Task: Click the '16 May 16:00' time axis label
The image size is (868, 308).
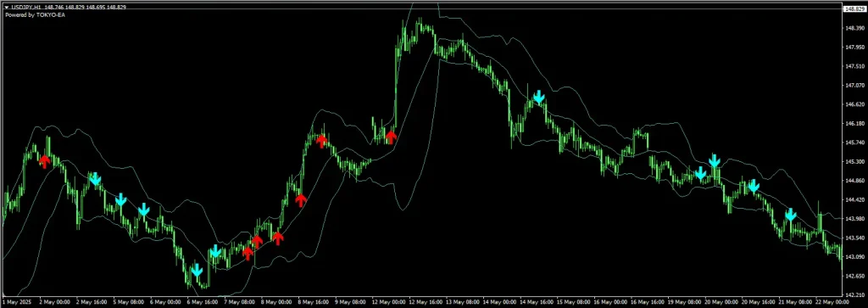Action: 647,302
